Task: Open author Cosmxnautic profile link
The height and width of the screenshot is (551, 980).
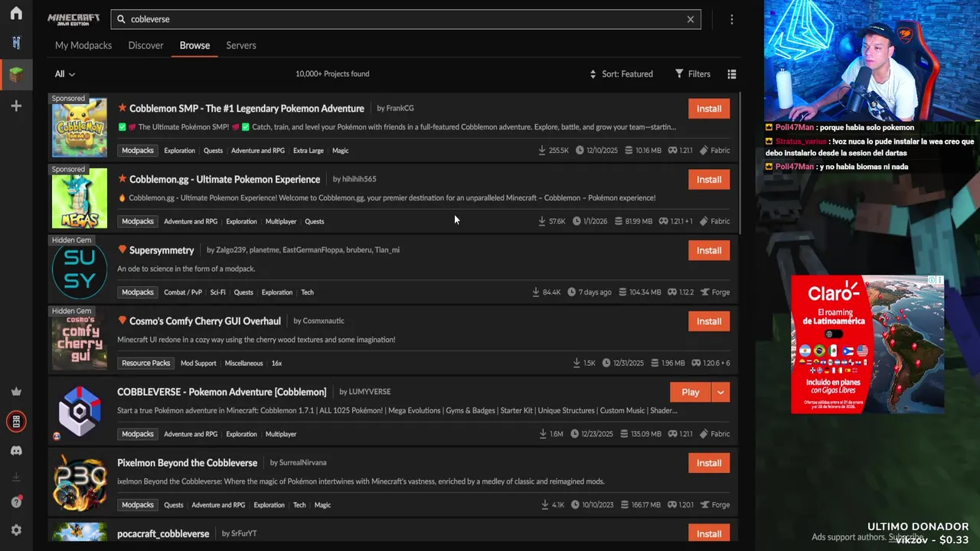Action: 324,321
